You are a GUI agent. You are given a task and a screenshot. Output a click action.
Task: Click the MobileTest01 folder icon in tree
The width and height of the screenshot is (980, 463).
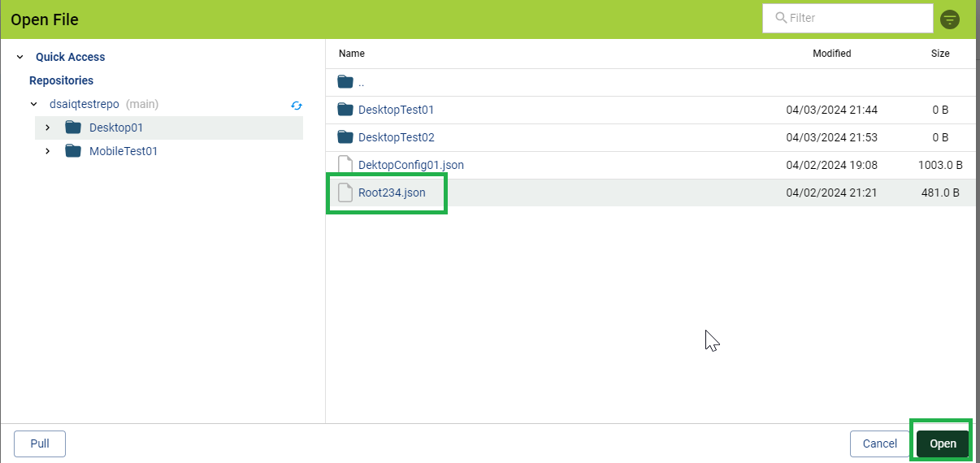click(73, 151)
